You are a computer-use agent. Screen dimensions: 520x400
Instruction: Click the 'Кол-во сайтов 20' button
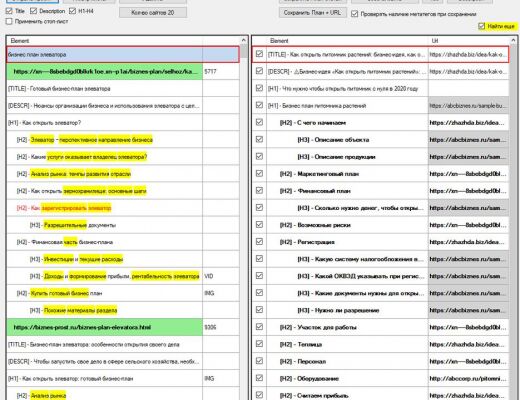(153, 13)
